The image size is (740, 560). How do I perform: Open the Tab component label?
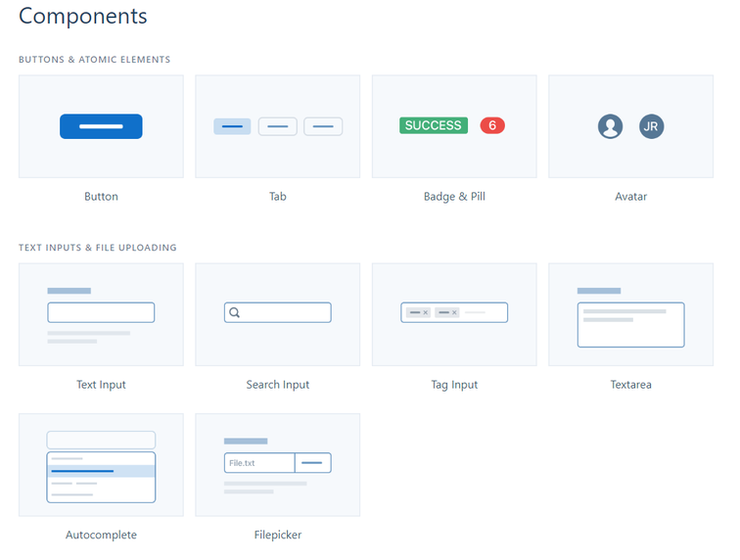278,197
